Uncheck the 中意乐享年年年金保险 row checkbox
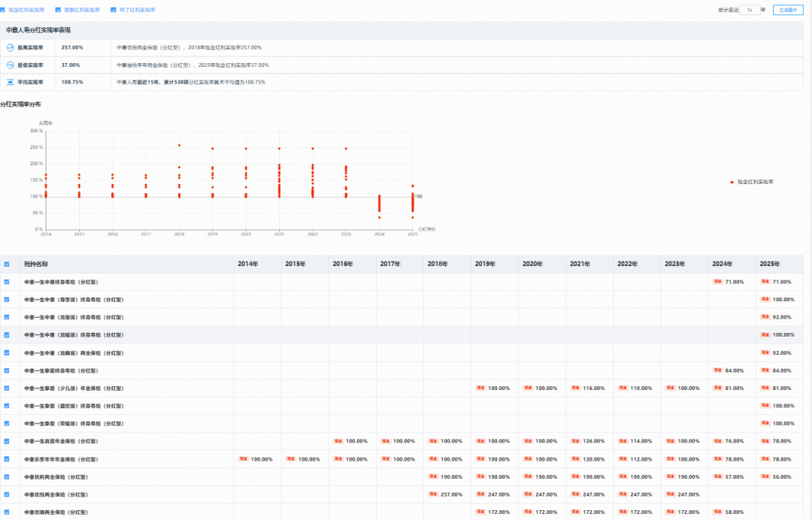Image resolution: width=812 pixels, height=520 pixels. (7, 459)
